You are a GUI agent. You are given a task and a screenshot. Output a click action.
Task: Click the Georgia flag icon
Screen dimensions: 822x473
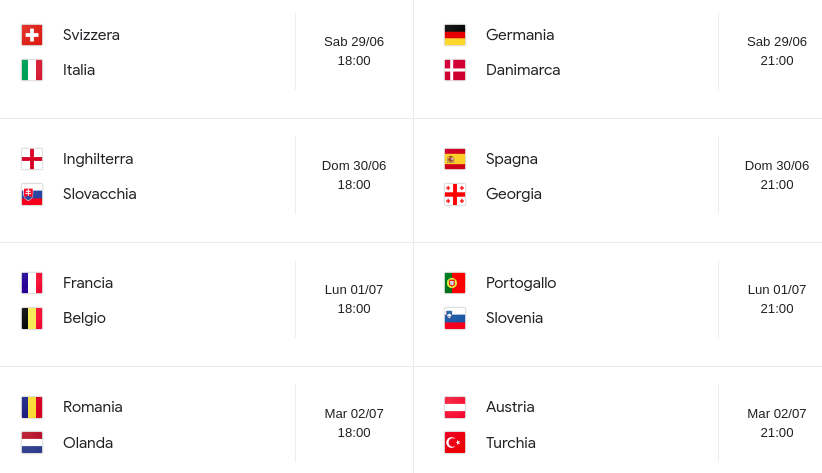[x=455, y=195]
